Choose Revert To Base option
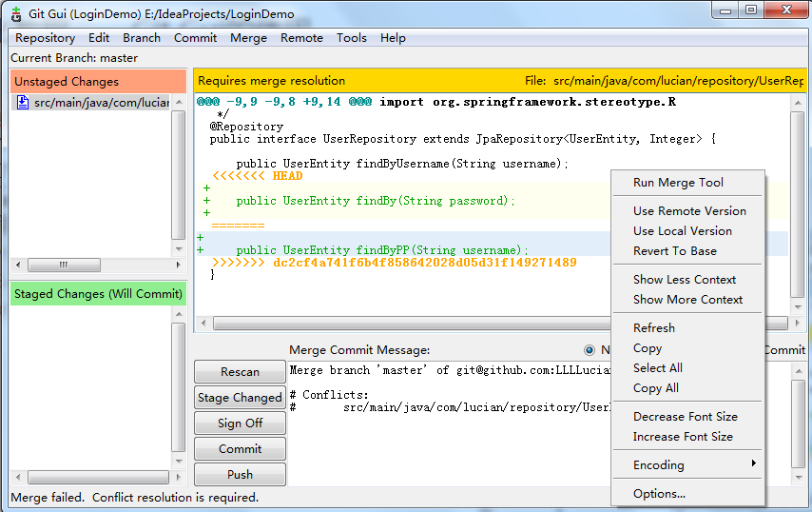 675,251
